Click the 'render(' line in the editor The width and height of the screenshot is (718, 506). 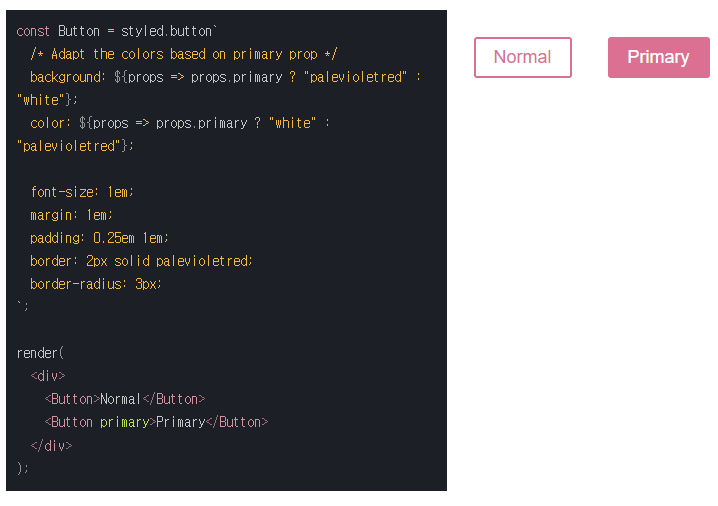[x=40, y=353]
